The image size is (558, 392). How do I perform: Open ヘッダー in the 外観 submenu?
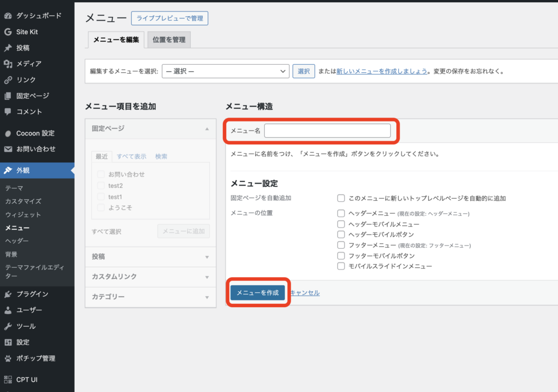[17, 241]
